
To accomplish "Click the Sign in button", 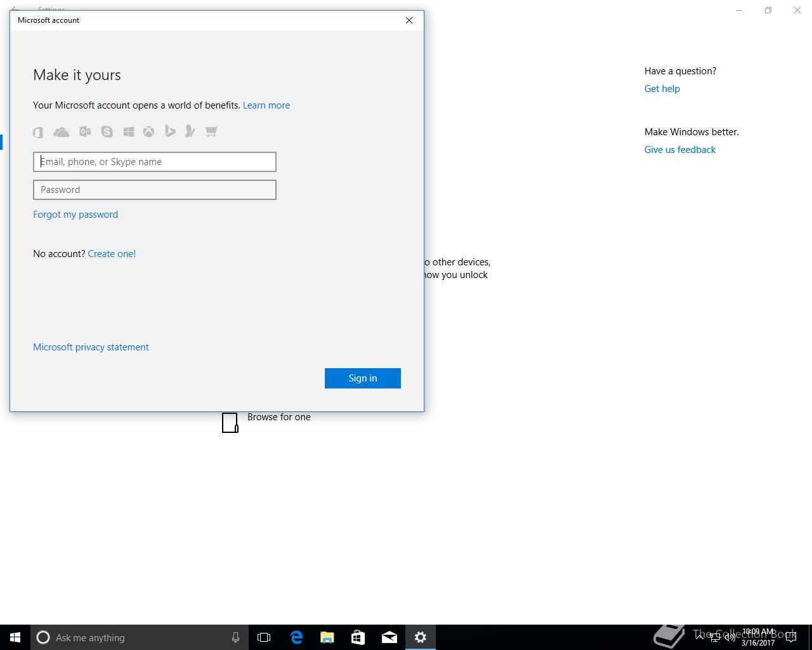I will point(363,378).
